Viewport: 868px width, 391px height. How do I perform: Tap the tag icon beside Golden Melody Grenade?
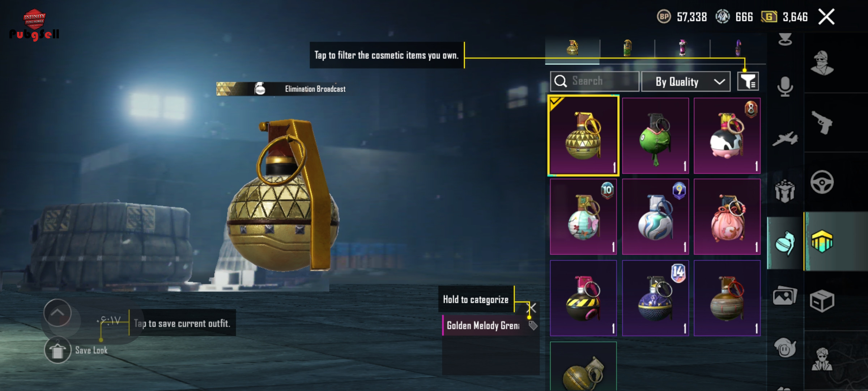533,325
